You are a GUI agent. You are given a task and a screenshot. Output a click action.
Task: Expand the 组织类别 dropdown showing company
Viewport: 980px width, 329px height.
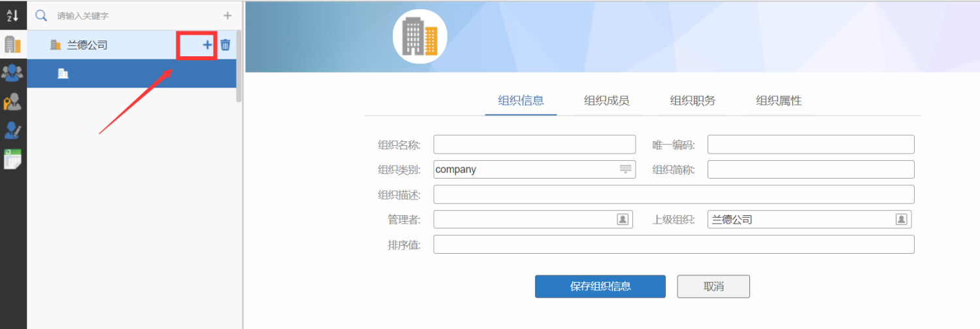[625, 169]
